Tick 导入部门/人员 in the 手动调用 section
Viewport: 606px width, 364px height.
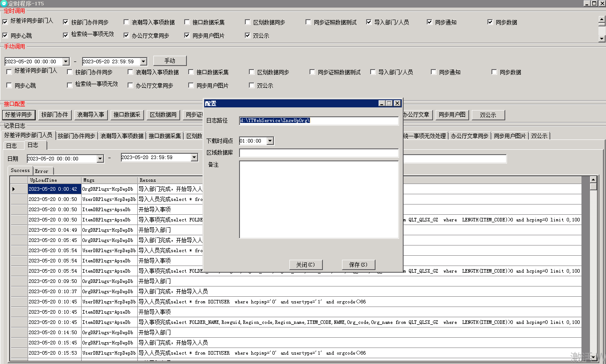[373, 72]
